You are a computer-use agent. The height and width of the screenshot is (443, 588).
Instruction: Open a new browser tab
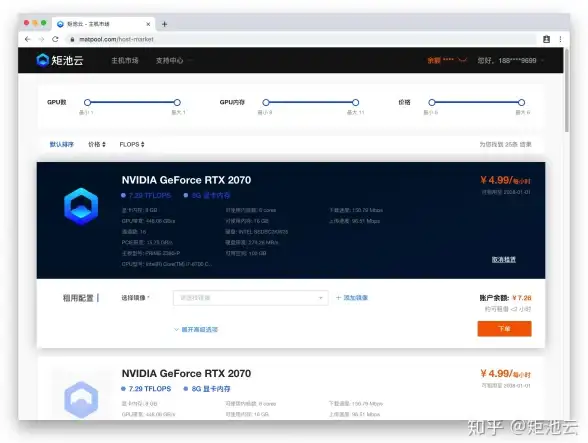coord(164,24)
